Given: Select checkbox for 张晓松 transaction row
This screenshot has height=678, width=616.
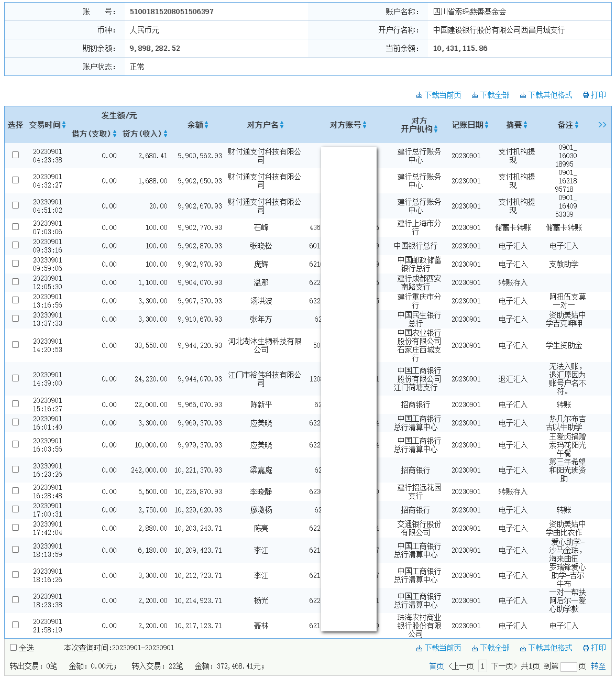Looking at the screenshot, I should tap(15, 245).
